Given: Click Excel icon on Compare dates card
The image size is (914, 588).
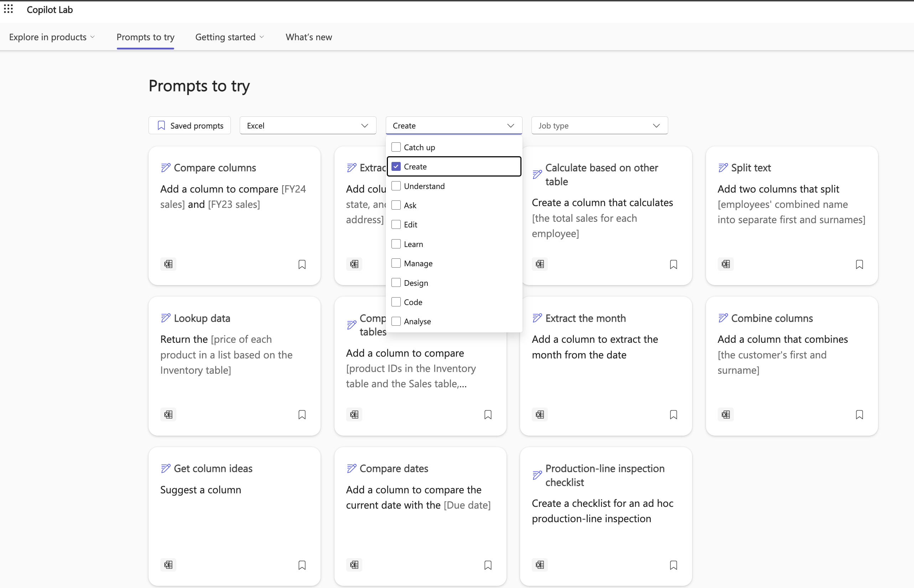Looking at the screenshot, I should pyautogui.click(x=354, y=565).
